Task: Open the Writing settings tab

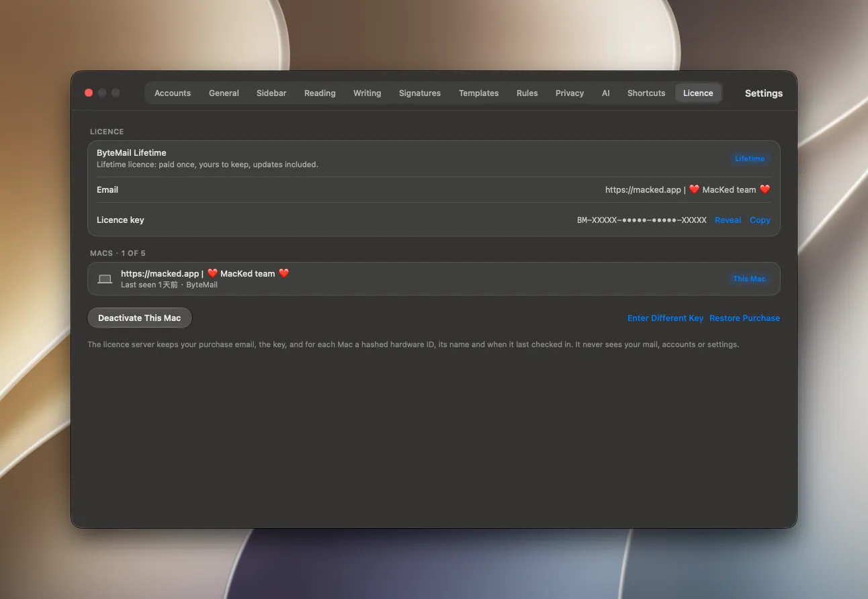Action: pyautogui.click(x=367, y=93)
